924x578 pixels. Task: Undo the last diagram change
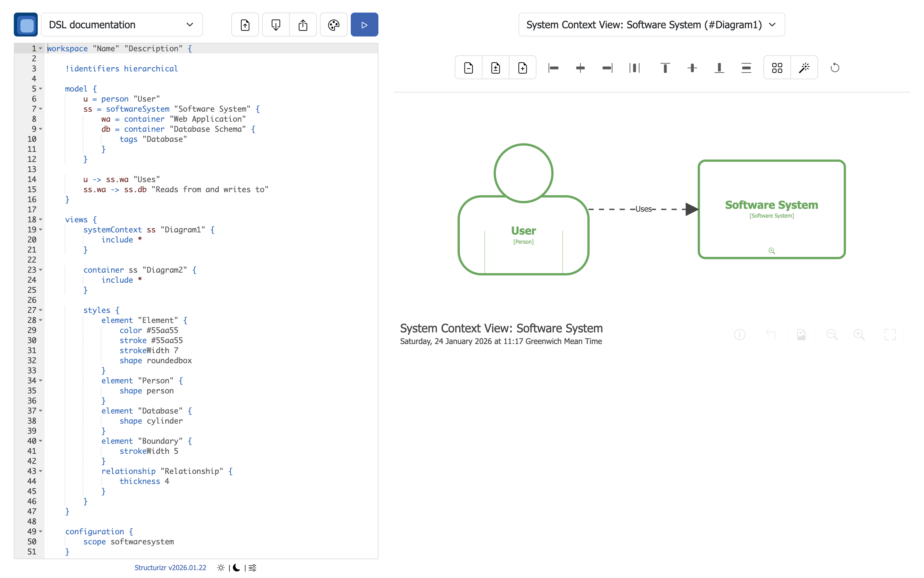click(771, 334)
